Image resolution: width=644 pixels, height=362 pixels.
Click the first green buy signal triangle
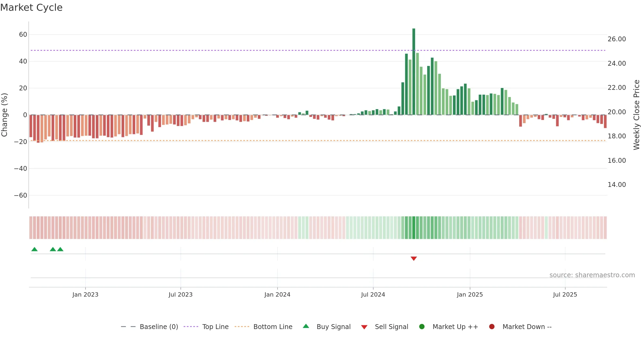point(34,249)
